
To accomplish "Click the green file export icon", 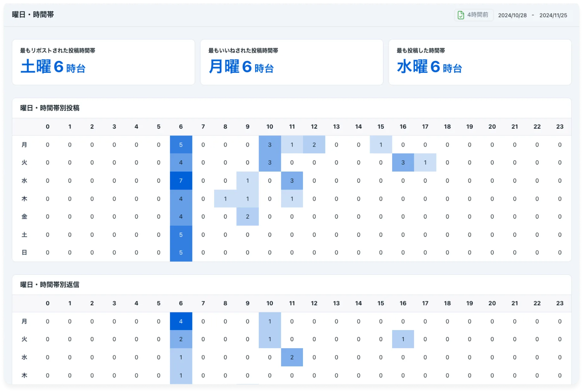I will (x=461, y=15).
